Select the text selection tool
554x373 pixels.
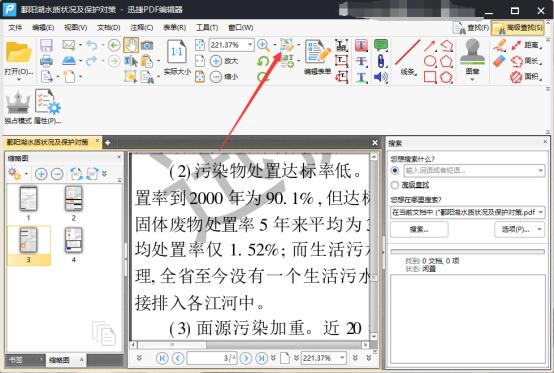coord(131,61)
